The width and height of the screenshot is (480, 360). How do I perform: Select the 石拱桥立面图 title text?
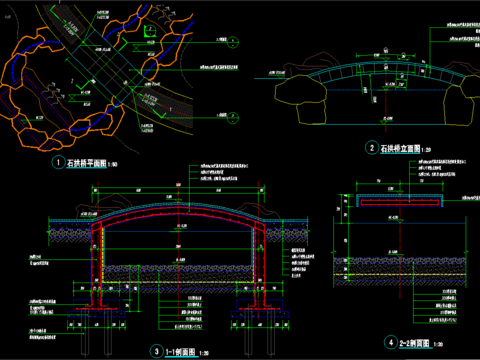point(400,148)
